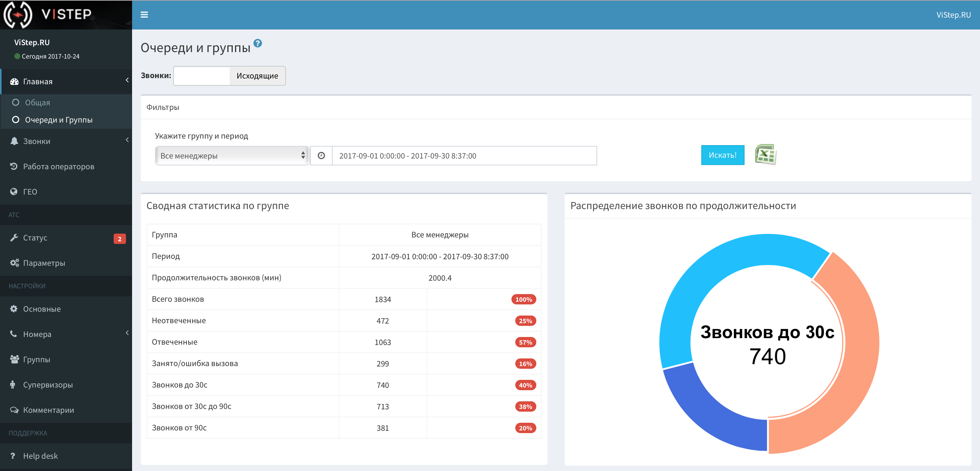Screen dimensions: 980x471
Task: Click ViStep.RU name in sidebar profile
Action: click(x=32, y=42)
